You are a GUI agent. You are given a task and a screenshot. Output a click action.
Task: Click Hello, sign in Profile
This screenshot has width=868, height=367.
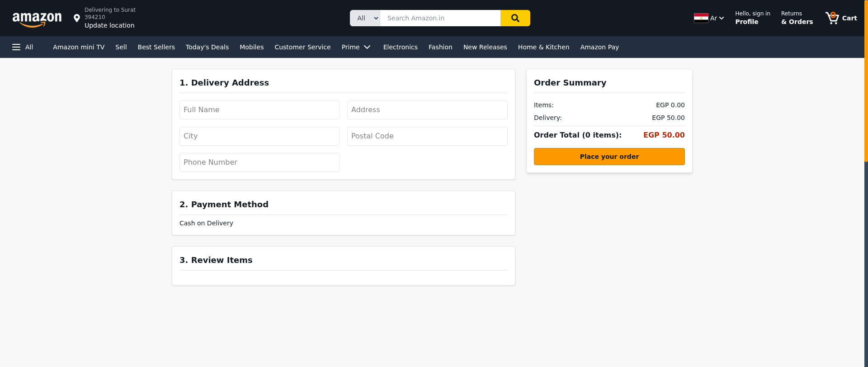tap(752, 18)
